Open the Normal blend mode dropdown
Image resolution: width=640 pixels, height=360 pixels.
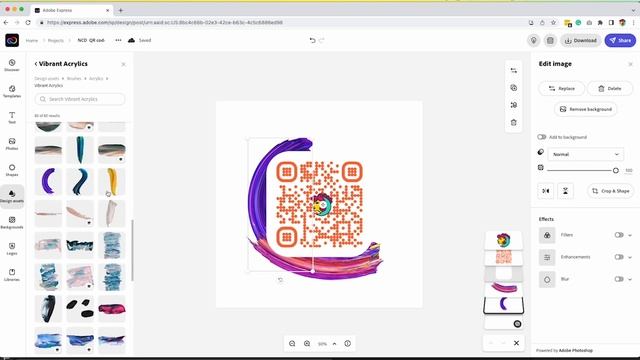[x=586, y=154]
